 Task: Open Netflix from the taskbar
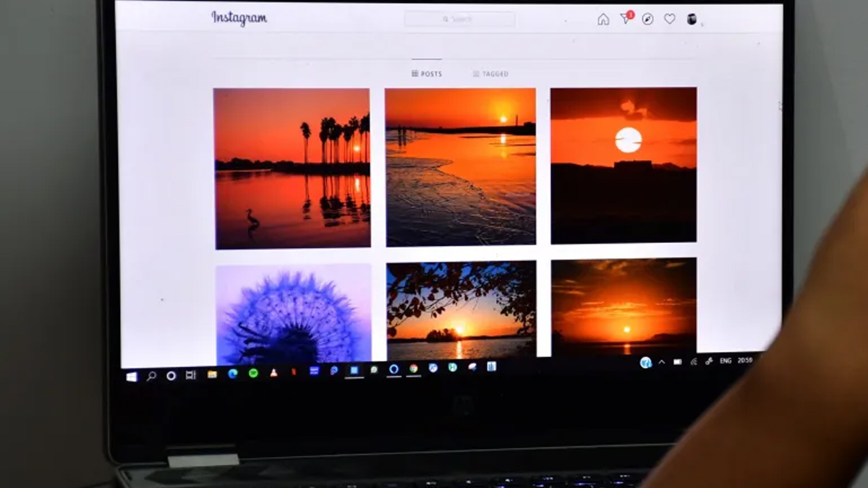point(294,372)
